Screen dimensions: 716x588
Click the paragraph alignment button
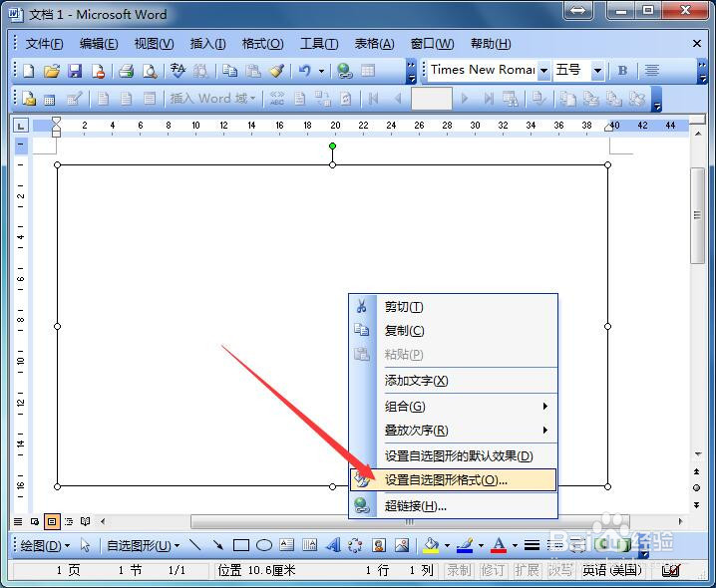(651, 71)
